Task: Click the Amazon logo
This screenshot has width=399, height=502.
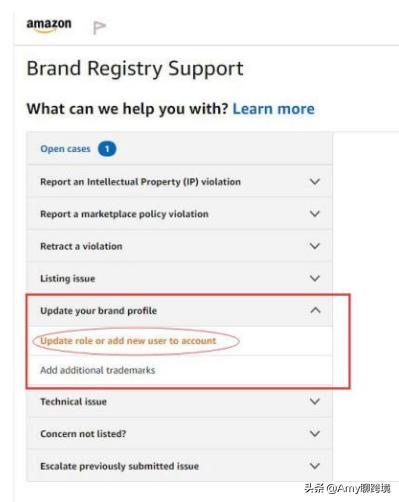Action: (49, 26)
